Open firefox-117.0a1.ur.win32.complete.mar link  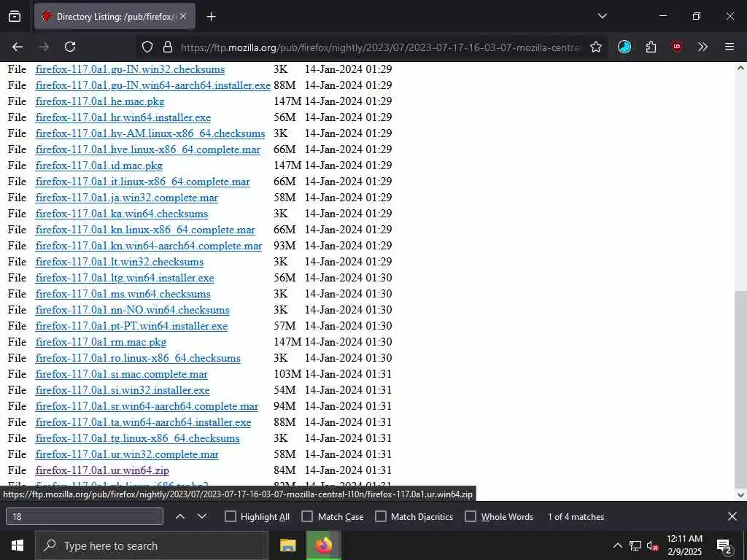point(127,454)
